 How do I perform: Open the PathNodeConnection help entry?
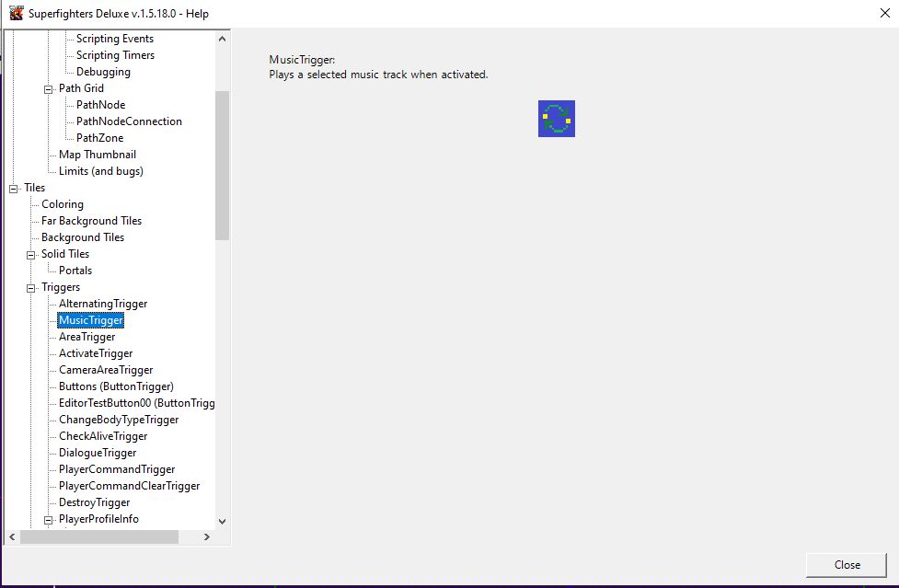click(x=129, y=121)
